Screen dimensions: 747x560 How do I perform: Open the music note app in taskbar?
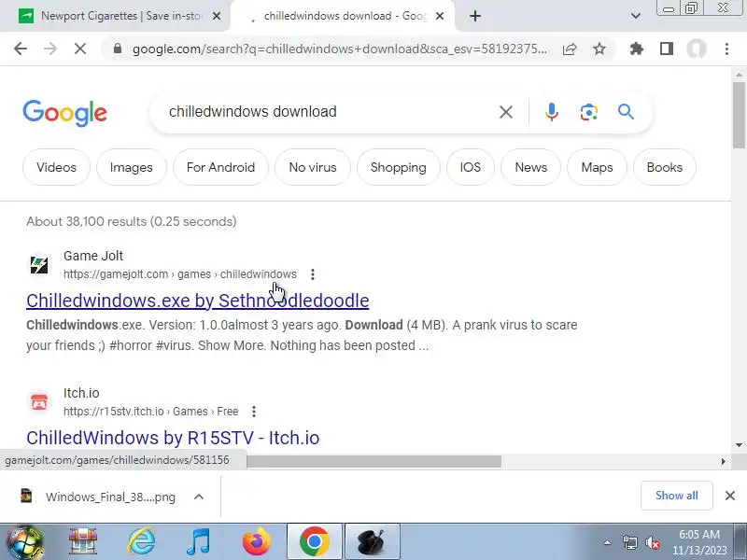pyautogui.click(x=198, y=541)
